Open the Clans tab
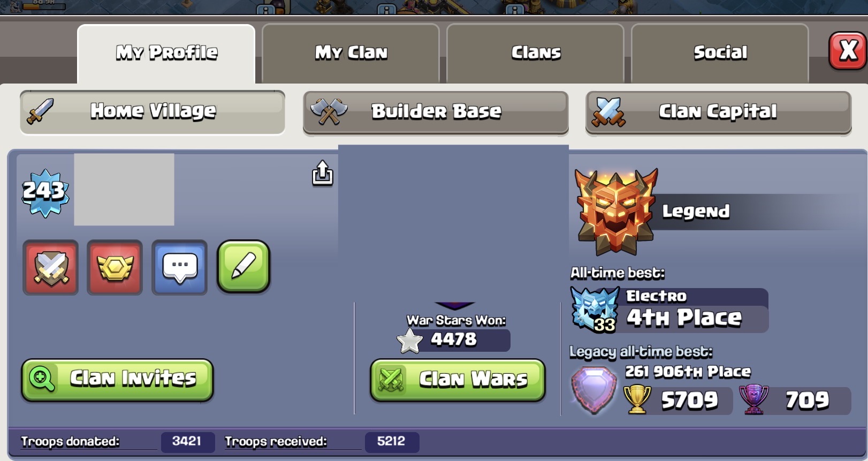 coord(535,54)
